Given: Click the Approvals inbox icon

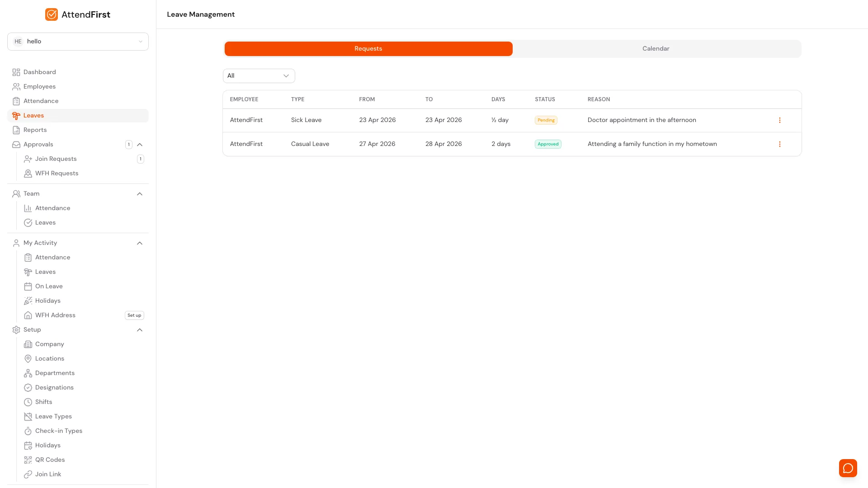Looking at the screenshot, I should 16,145.
